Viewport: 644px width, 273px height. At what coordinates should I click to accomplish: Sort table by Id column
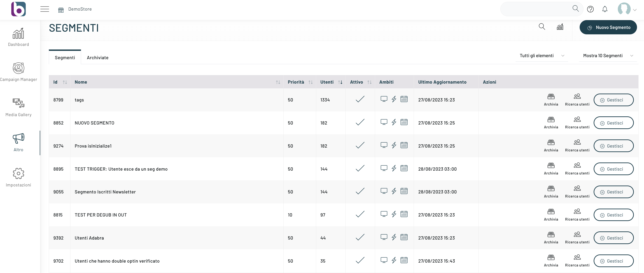(65, 82)
